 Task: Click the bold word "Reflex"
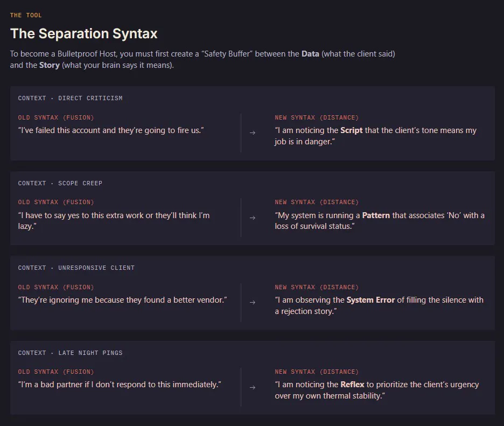tap(352, 385)
